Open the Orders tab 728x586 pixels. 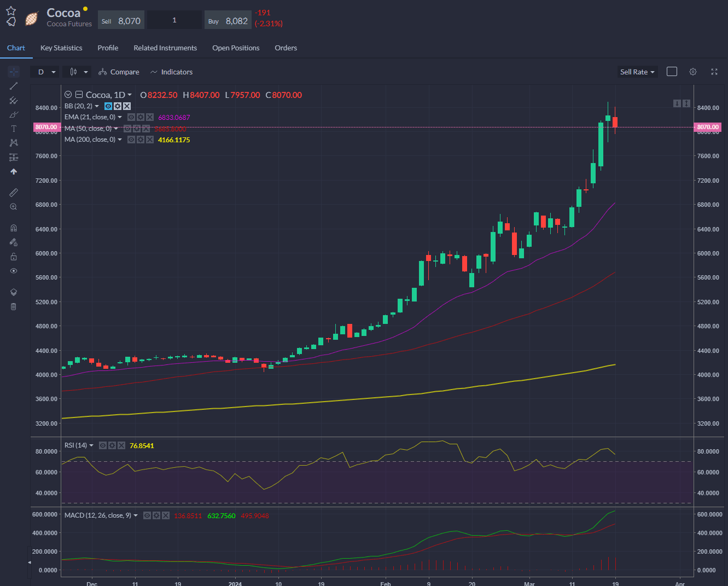[x=286, y=48]
